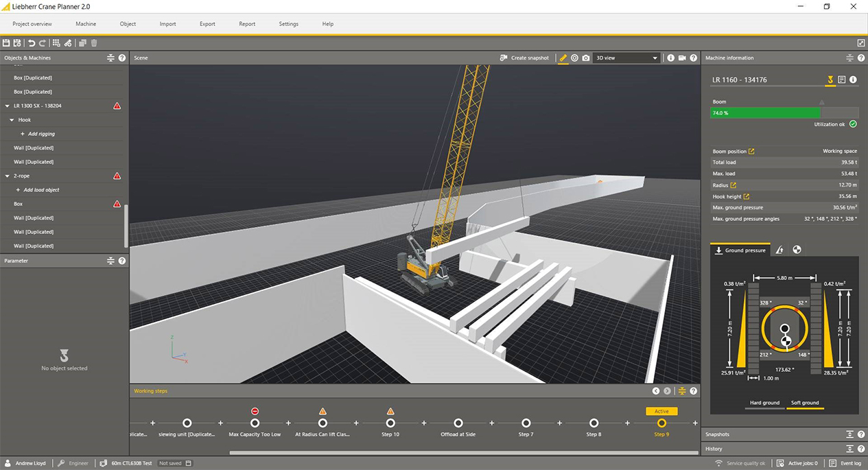Click the trash delete icon in toolbar

click(94, 43)
